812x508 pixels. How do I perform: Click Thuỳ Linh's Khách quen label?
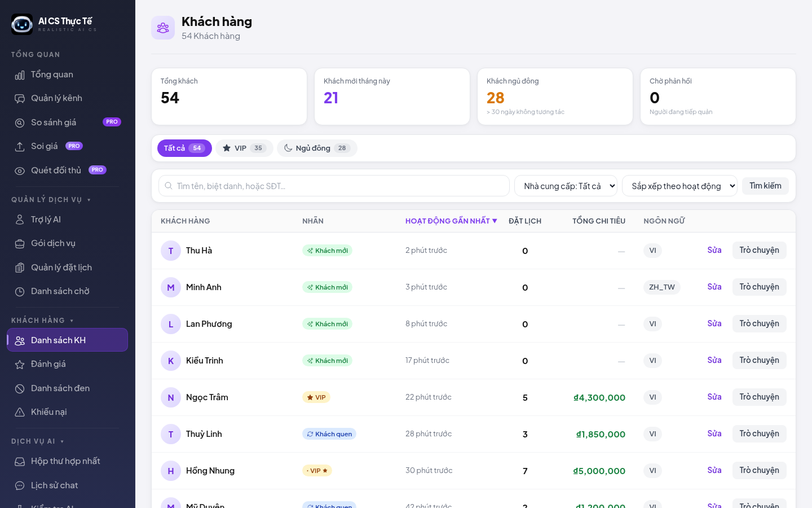click(329, 434)
